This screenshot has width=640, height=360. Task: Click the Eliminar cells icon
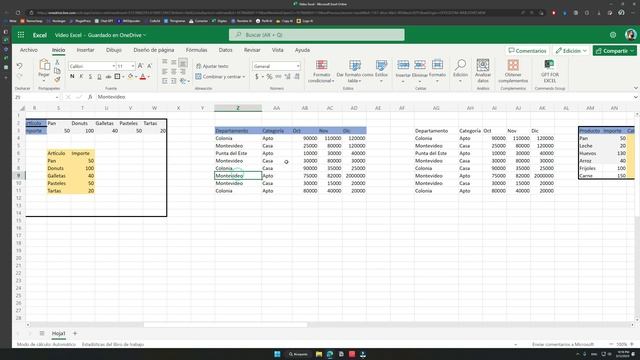(x=420, y=65)
